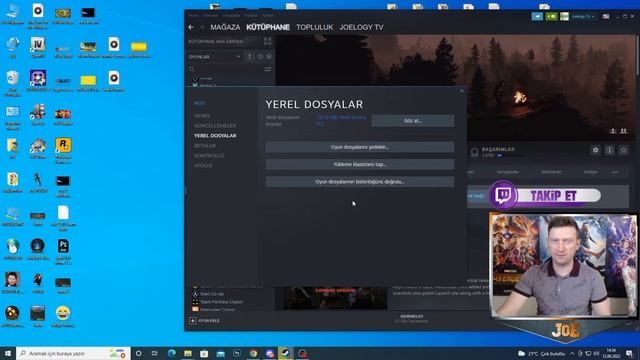Click the profile avatar in Steam's header
This screenshot has height=360, width=640.
click(564, 16)
